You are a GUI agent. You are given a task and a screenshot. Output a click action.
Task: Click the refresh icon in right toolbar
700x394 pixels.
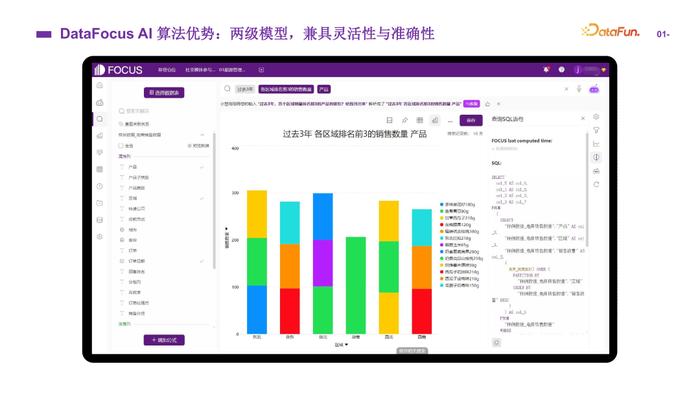[596, 184]
